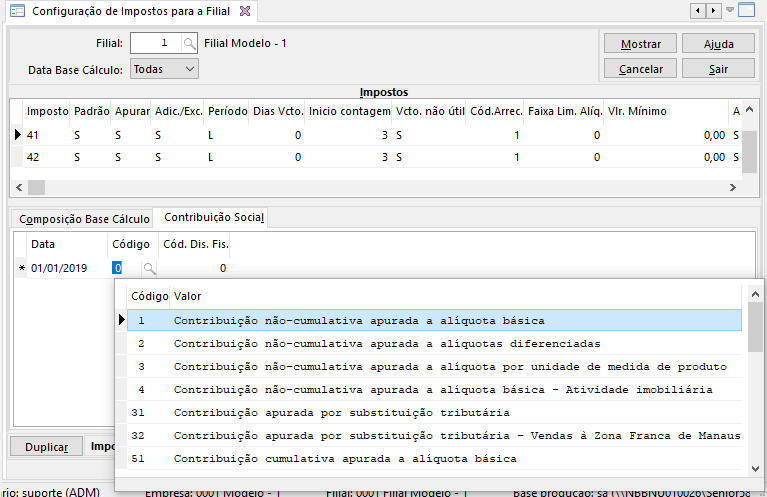Click the Impostos grid vertical scrollbar up arrow
This screenshot has height=497, width=767.
(x=749, y=110)
